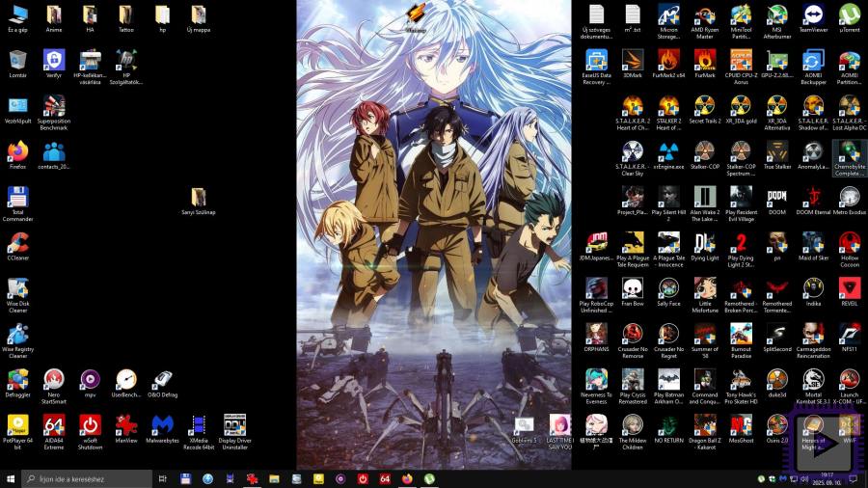Launch Alan Wake 2 The Lake shortcut
The height and width of the screenshot is (488, 868).
pos(705,204)
